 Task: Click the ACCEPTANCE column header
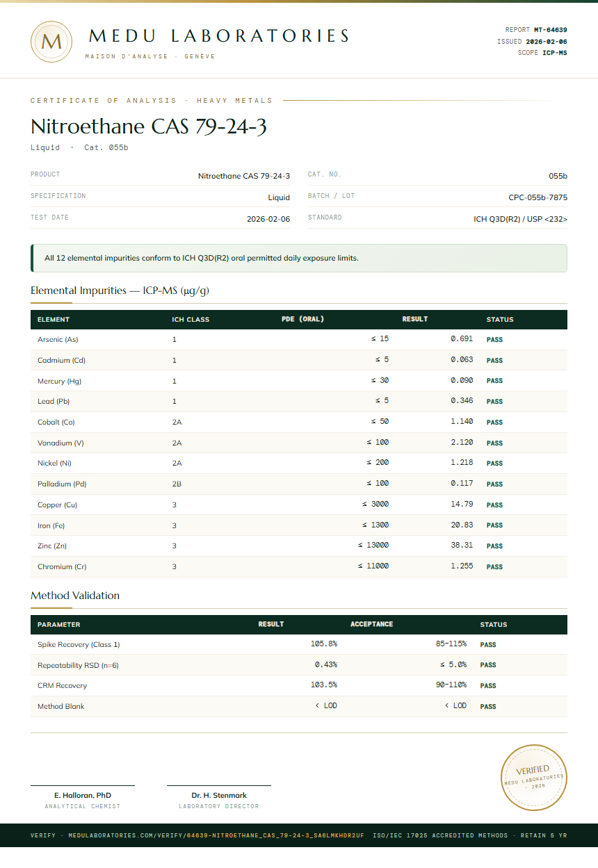372,624
